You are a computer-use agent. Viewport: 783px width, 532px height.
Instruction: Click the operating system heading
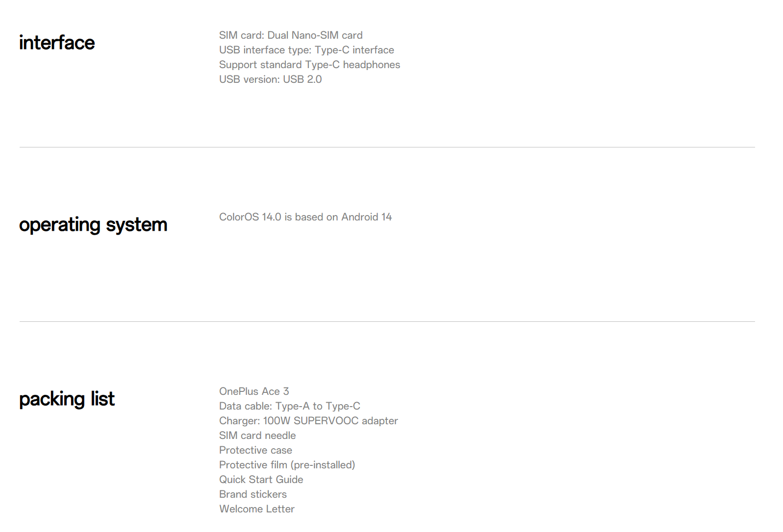(93, 225)
